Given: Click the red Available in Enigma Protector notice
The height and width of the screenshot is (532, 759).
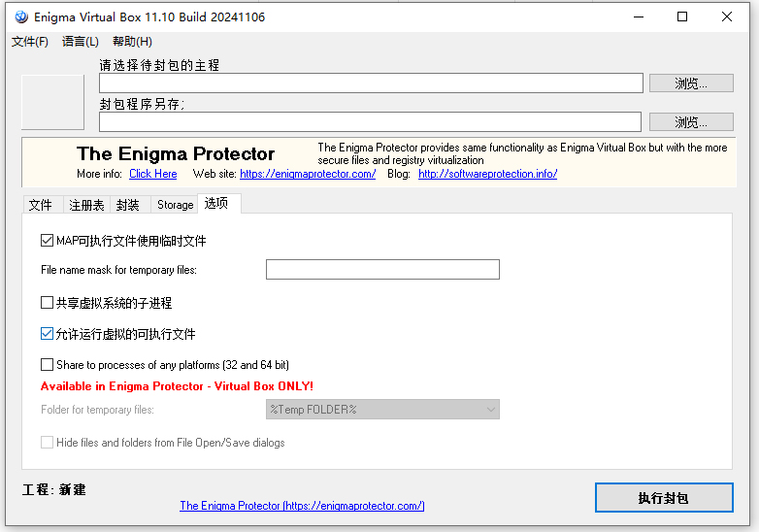Looking at the screenshot, I should click(x=178, y=386).
